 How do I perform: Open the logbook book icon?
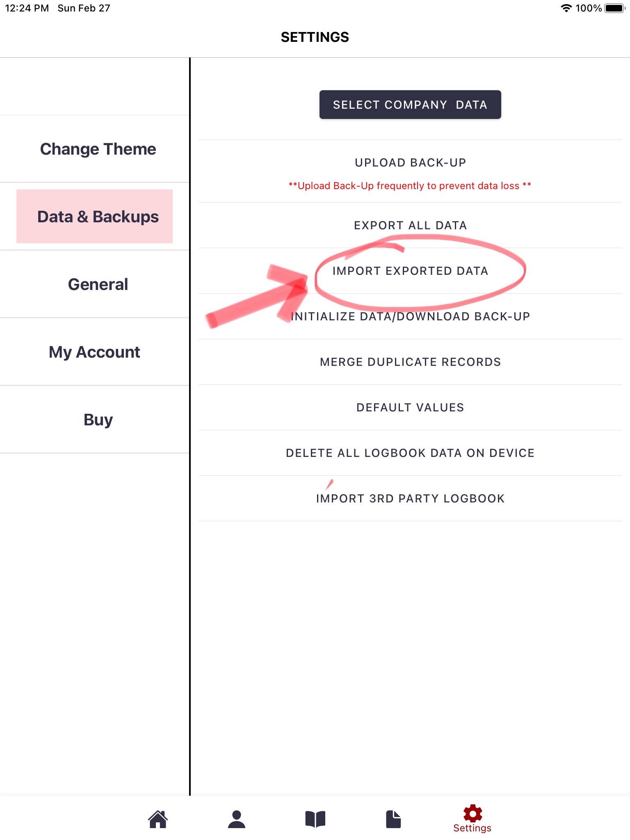pyautogui.click(x=315, y=819)
